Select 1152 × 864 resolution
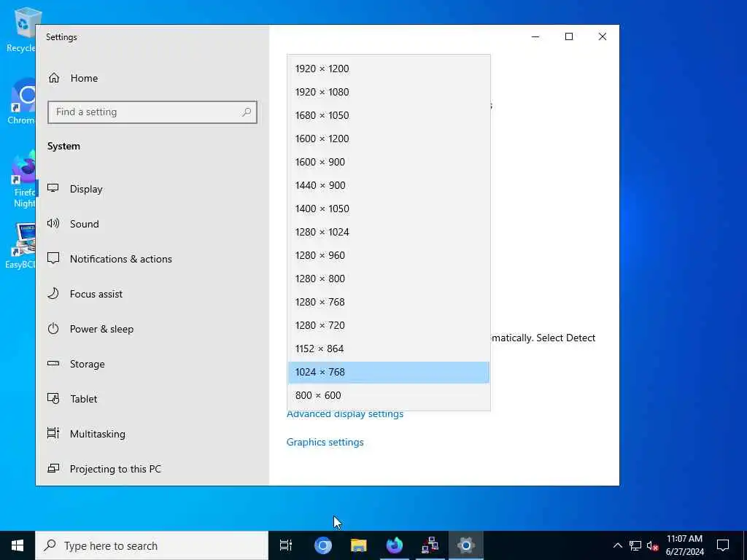Screen dimensions: 747x560 tap(388, 349)
